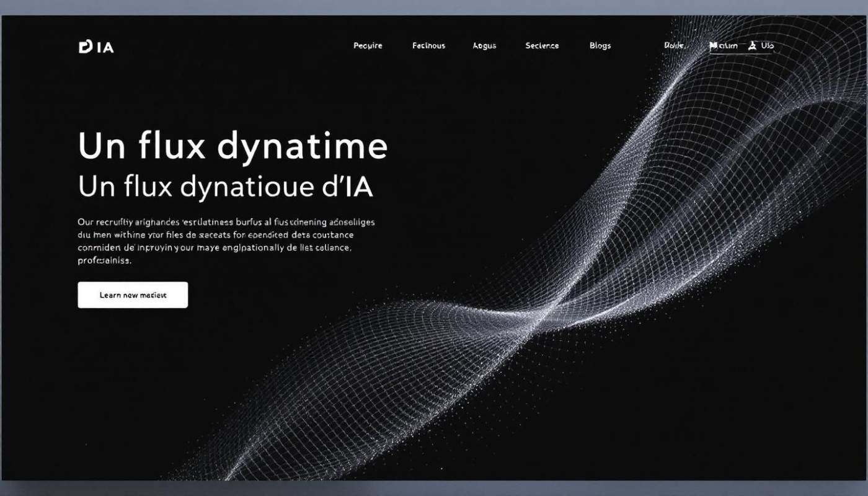Click the subheading ending in d'IA

coord(226,187)
